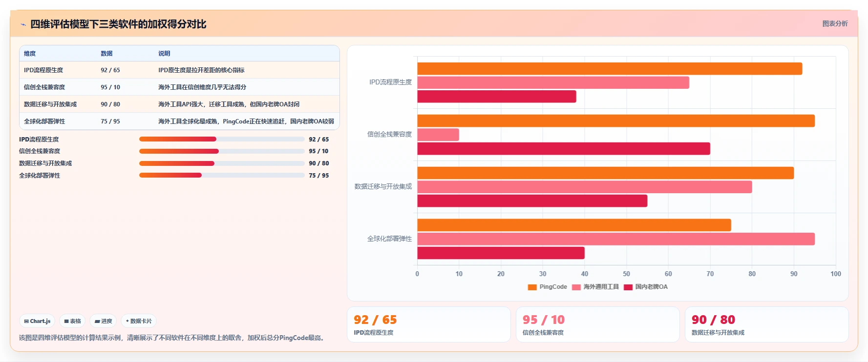
Task: Click the 数据卡片 tag chip
Action: tap(139, 321)
